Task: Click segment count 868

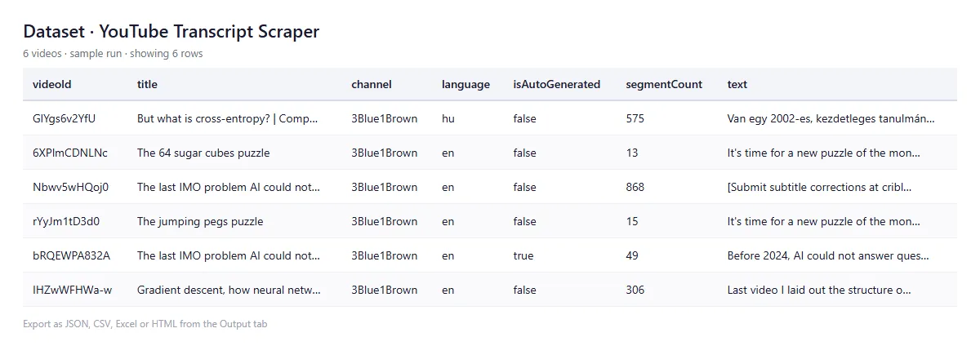Action: pyautogui.click(x=635, y=187)
